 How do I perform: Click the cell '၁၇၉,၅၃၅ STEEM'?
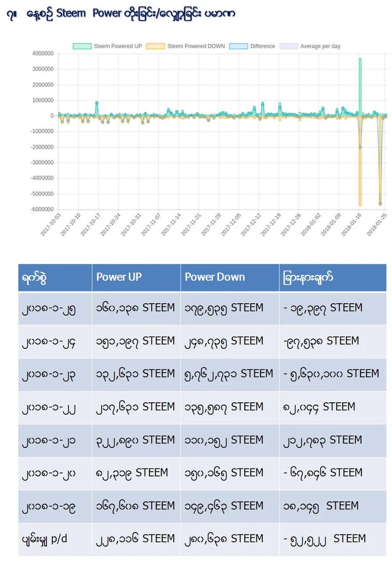(x=230, y=309)
